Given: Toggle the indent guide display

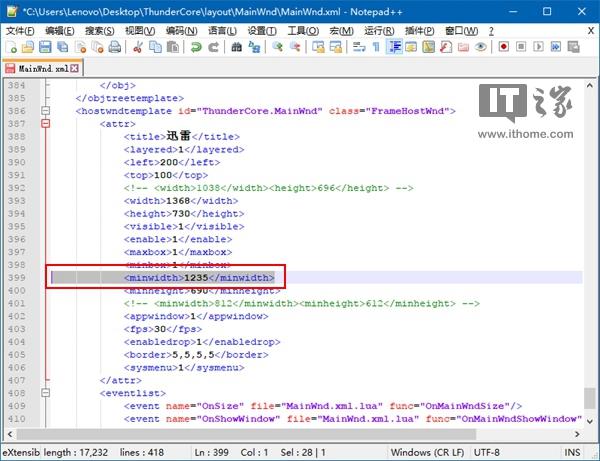Looking at the screenshot, I should pos(394,47).
